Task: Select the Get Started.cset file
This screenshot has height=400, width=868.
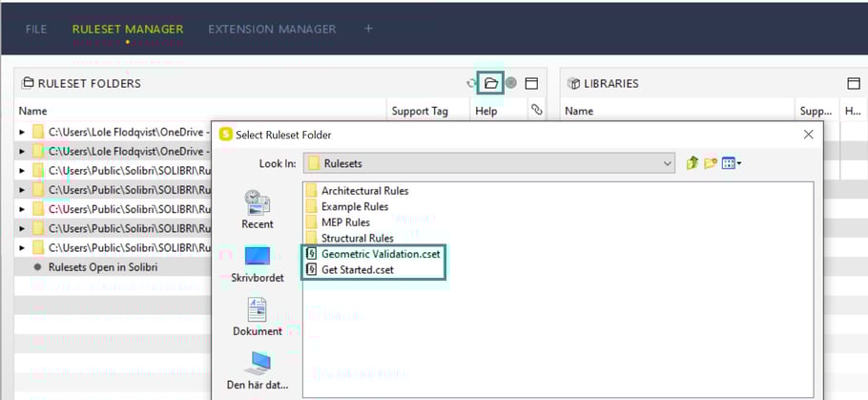Action: click(349, 270)
